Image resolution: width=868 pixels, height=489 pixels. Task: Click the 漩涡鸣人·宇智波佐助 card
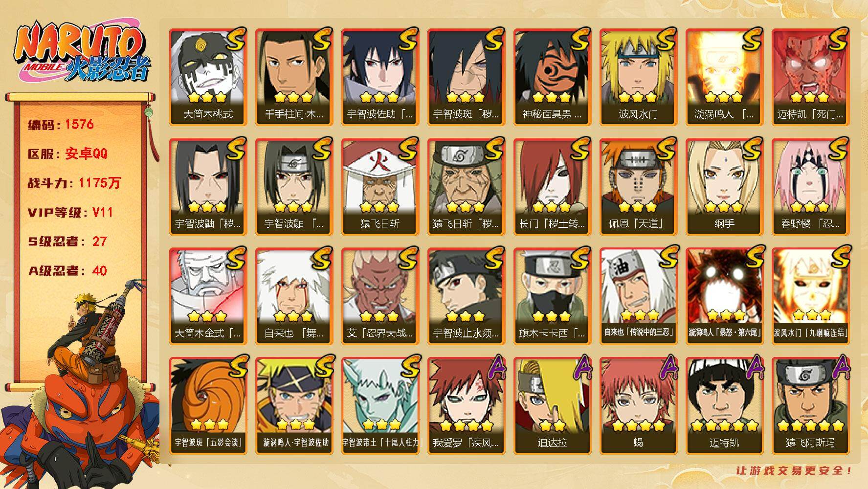pos(294,405)
